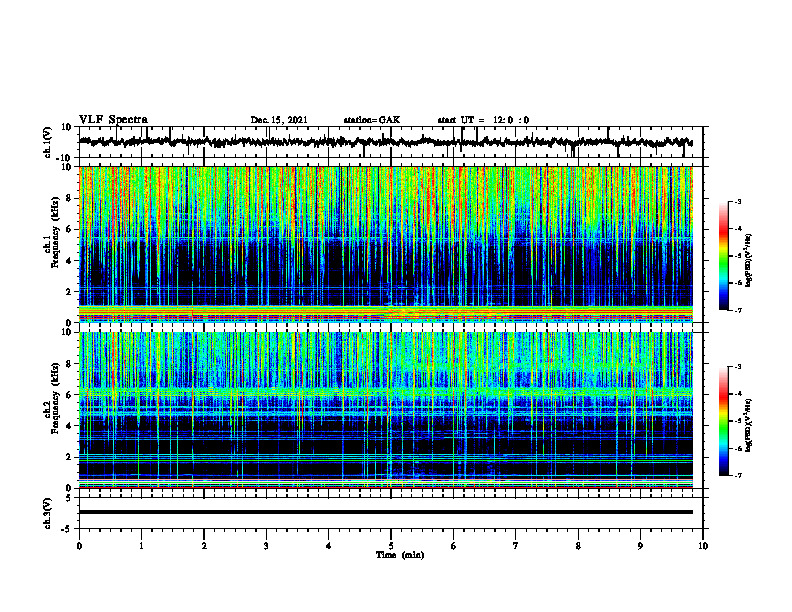Click the time axis tick label "8"
Viewport: 792px width, 612px height.
(x=578, y=546)
